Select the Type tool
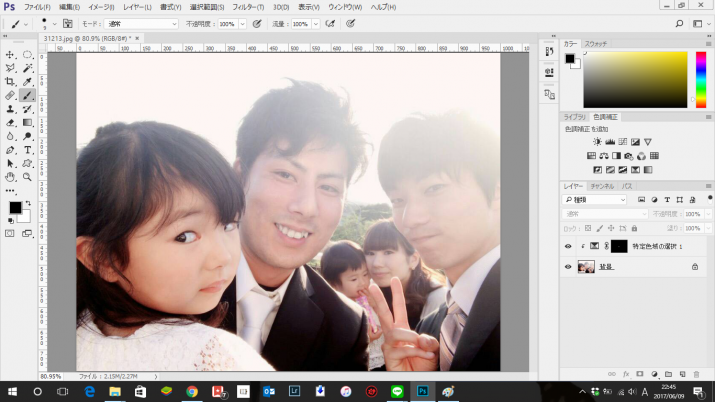 coord(27,150)
